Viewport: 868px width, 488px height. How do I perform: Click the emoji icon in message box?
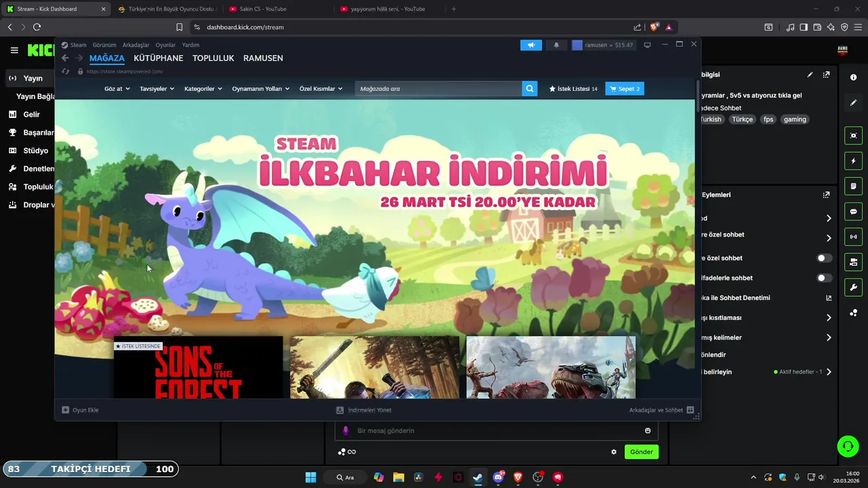pyautogui.click(x=648, y=430)
